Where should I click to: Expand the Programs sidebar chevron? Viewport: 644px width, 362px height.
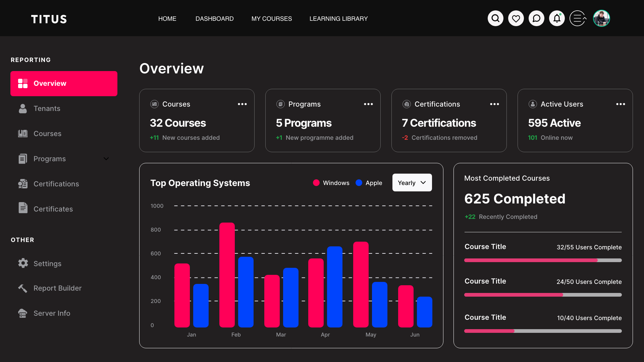106,159
